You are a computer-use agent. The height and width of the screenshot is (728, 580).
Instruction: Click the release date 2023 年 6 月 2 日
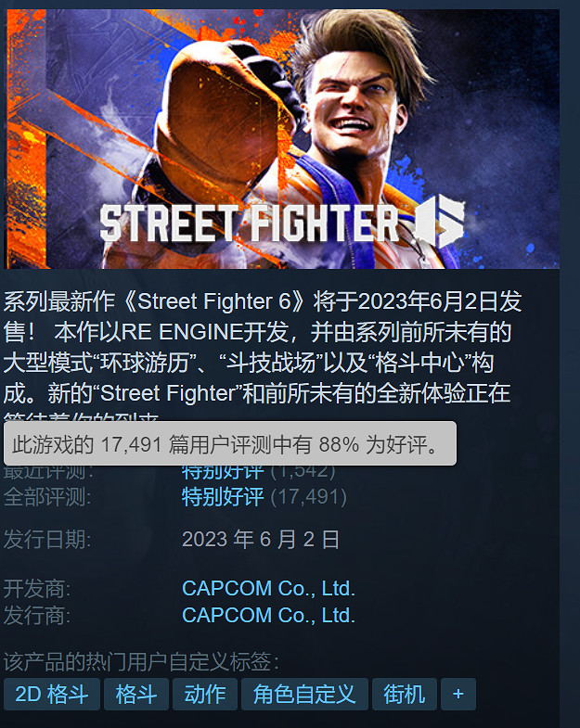261,540
